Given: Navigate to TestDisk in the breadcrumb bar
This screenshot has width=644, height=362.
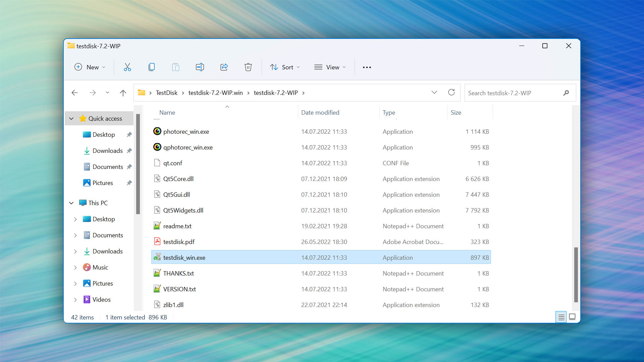Looking at the screenshot, I should click(x=166, y=93).
